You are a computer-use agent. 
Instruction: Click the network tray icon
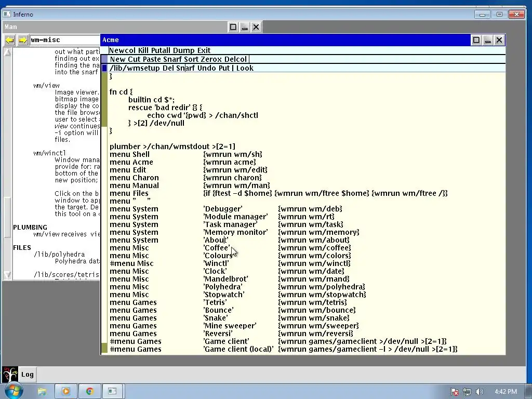467,392
